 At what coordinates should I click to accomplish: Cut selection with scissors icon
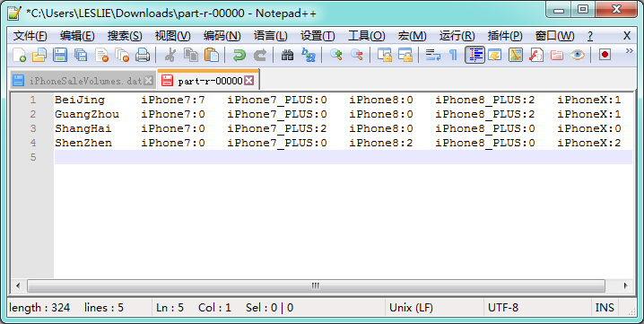pyautogui.click(x=170, y=55)
